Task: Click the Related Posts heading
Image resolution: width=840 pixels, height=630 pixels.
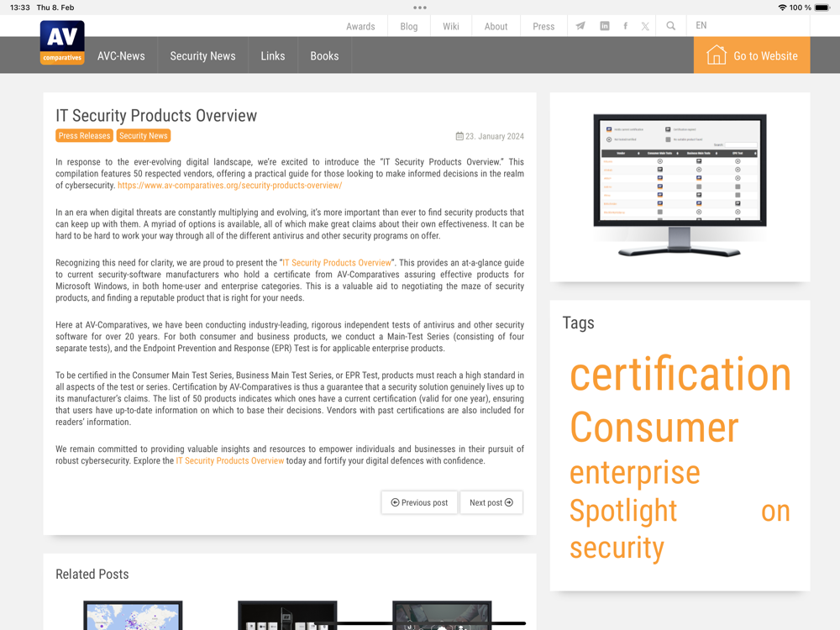Action: [x=92, y=575]
